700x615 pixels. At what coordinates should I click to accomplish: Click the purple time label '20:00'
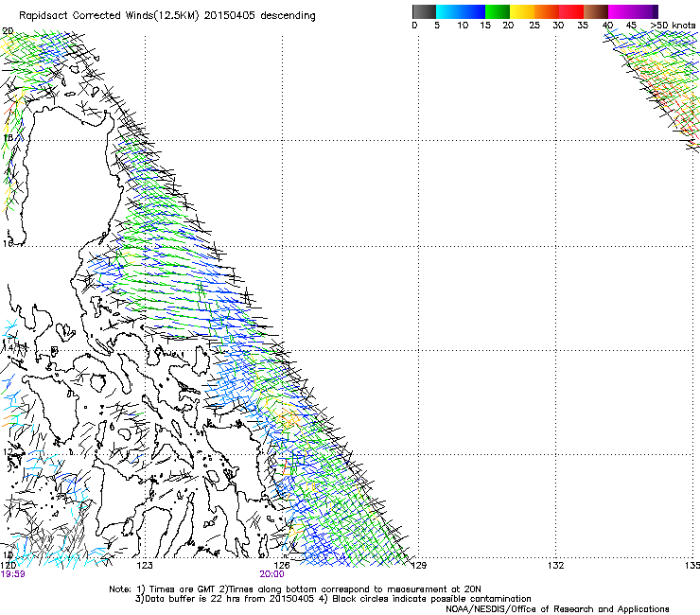(x=271, y=574)
